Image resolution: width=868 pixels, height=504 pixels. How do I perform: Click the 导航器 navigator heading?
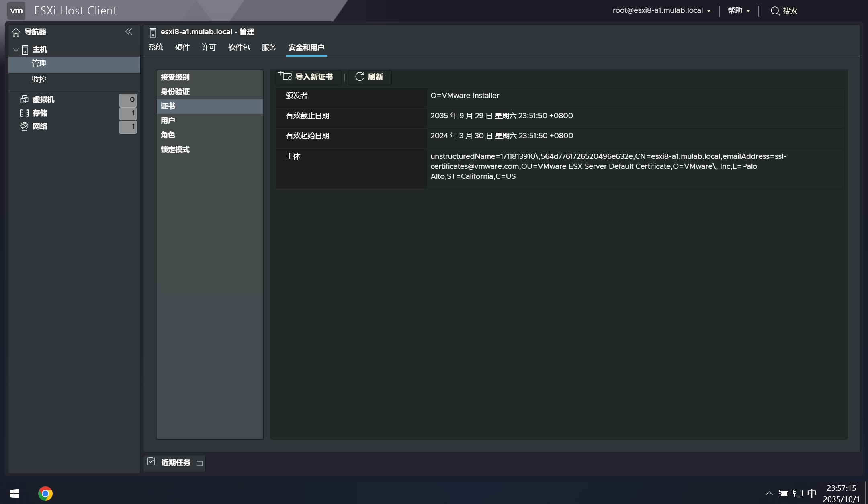point(35,32)
